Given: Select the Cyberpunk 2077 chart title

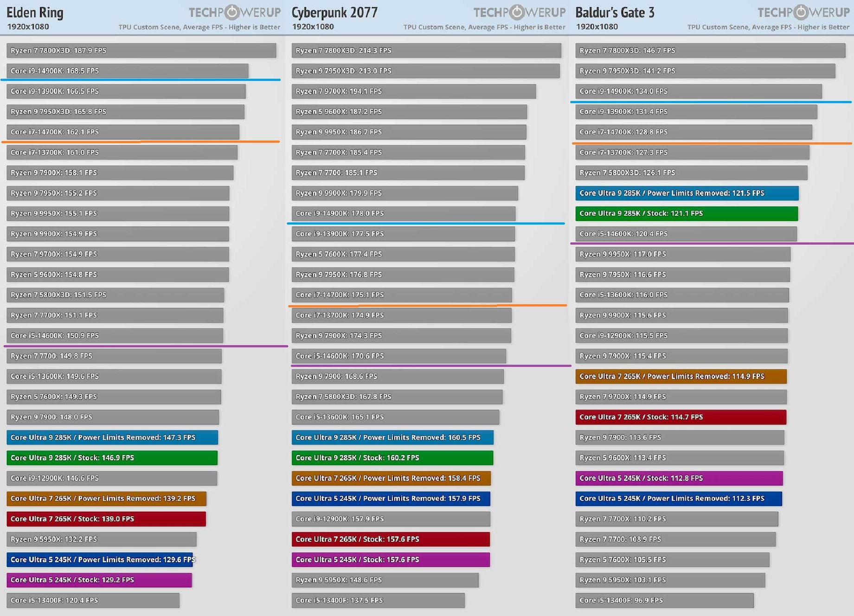Looking at the screenshot, I should pos(334,13).
